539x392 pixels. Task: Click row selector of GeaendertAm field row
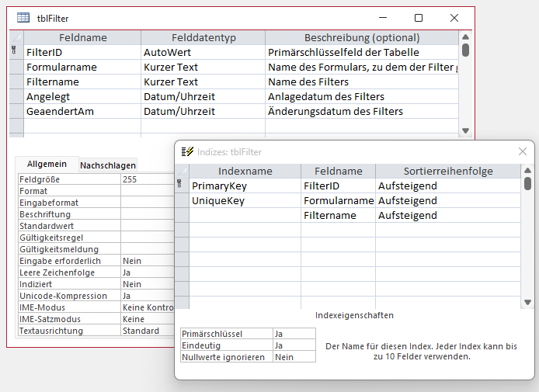[x=16, y=111]
